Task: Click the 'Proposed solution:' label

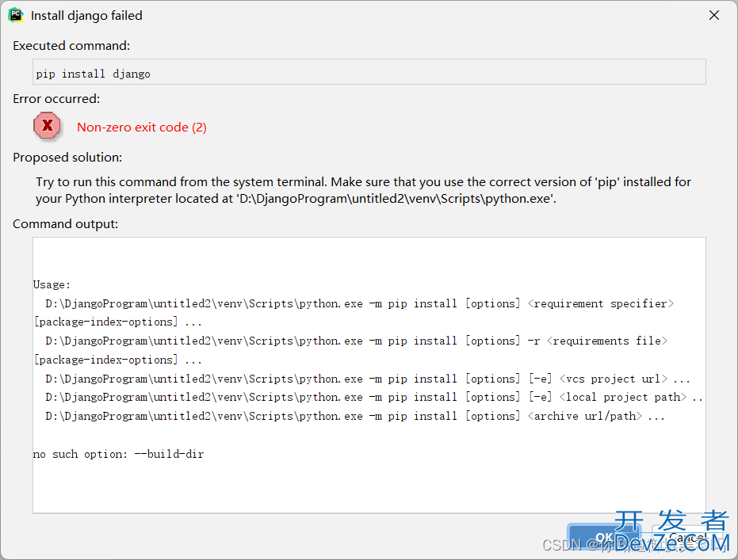Action: point(67,157)
